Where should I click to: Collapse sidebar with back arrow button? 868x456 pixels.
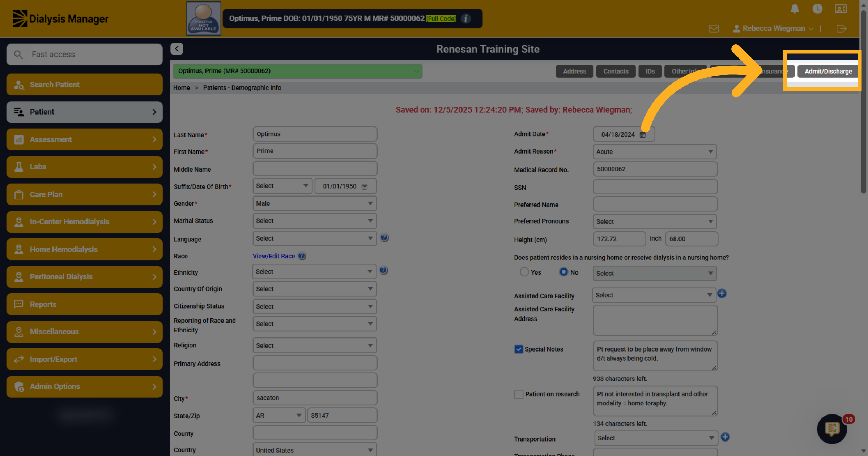click(177, 49)
